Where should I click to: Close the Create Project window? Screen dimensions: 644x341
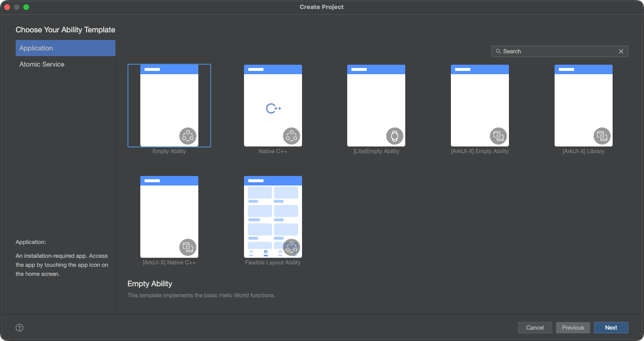pos(7,7)
